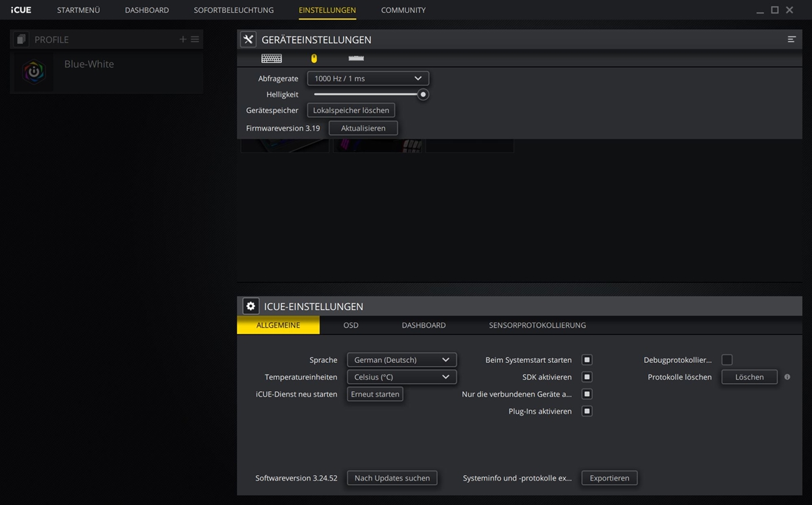Click the PROFILE panel header
This screenshot has width=812, height=505.
click(x=106, y=39)
